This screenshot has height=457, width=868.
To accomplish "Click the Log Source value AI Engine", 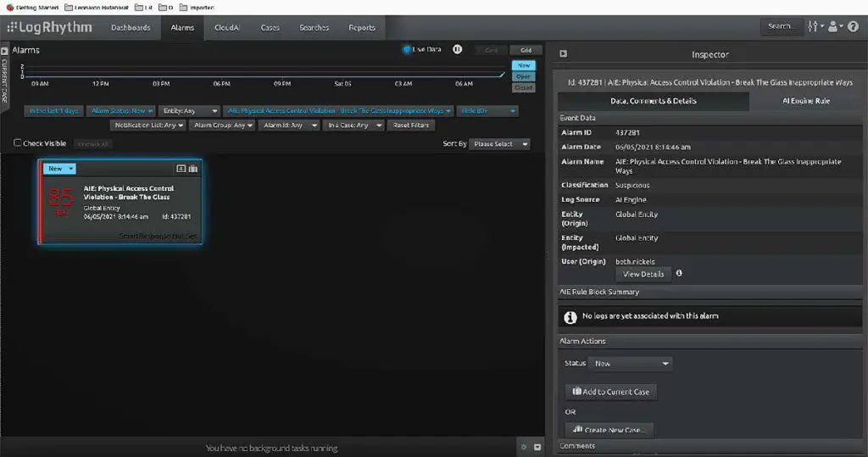I will pos(631,199).
